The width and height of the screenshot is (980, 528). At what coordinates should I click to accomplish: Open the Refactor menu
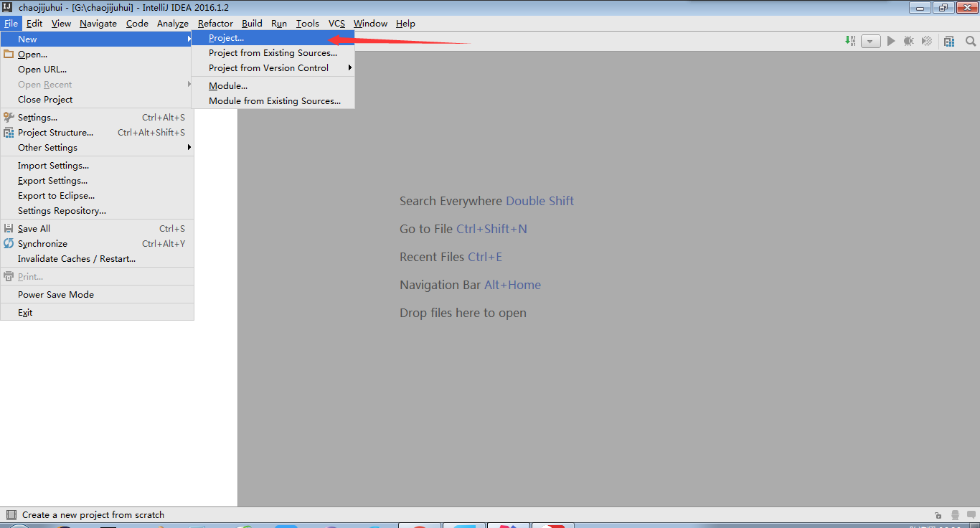click(215, 24)
